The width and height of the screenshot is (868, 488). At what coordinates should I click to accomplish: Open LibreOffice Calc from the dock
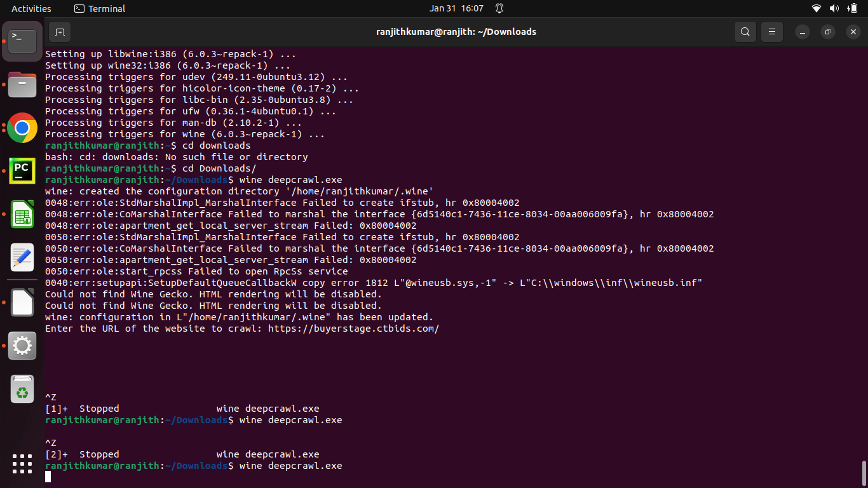coord(22,214)
